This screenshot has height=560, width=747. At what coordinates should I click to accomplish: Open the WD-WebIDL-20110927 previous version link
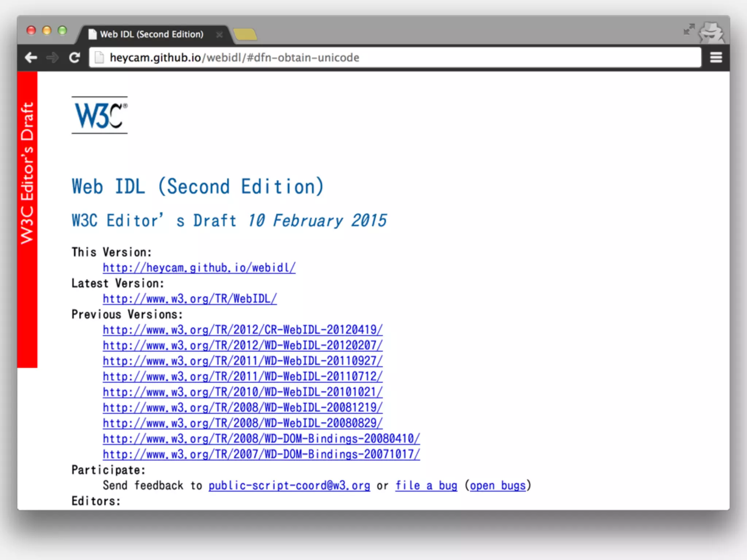pyautogui.click(x=243, y=361)
